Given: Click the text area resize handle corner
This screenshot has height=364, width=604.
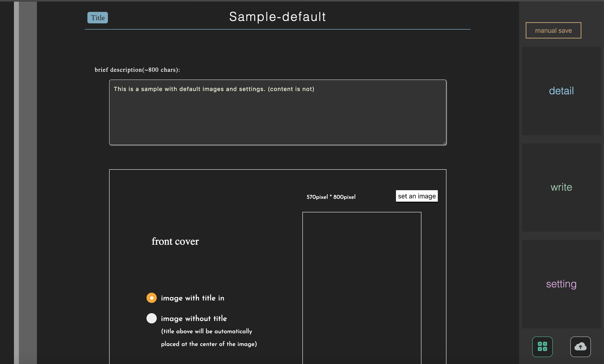Looking at the screenshot, I should tap(444, 143).
